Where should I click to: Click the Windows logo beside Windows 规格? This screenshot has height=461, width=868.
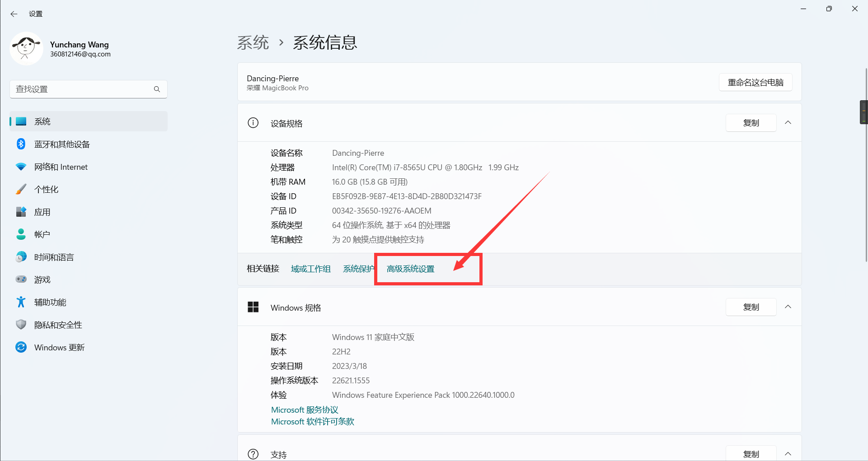tap(253, 307)
